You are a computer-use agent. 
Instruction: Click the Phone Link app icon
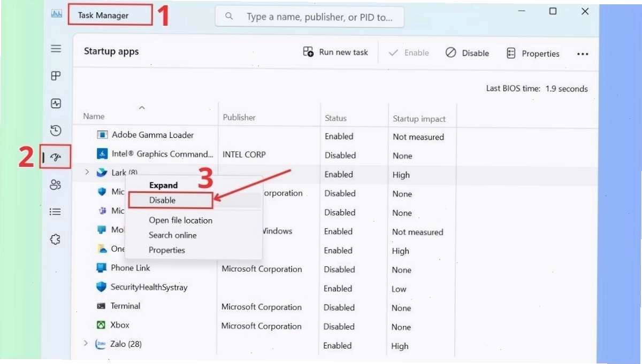[x=101, y=268]
